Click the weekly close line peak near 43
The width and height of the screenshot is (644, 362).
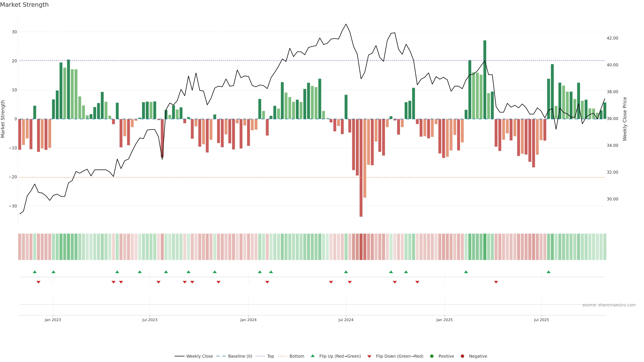[x=346, y=24]
